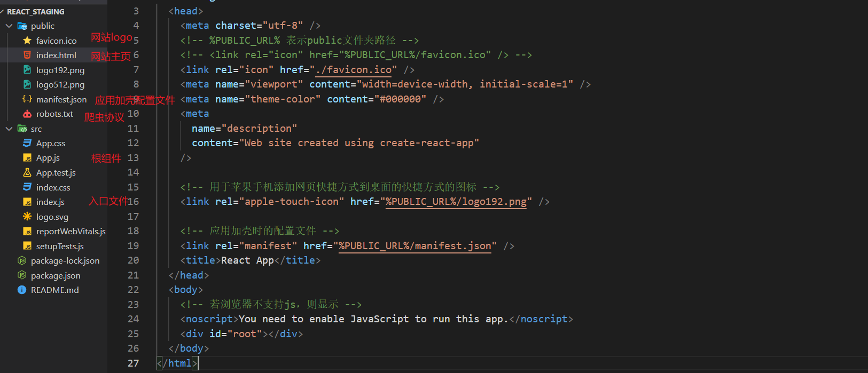Open robots.txt in the explorer
Image resolution: width=868 pixels, height=373 pixels.
[54, 114]
